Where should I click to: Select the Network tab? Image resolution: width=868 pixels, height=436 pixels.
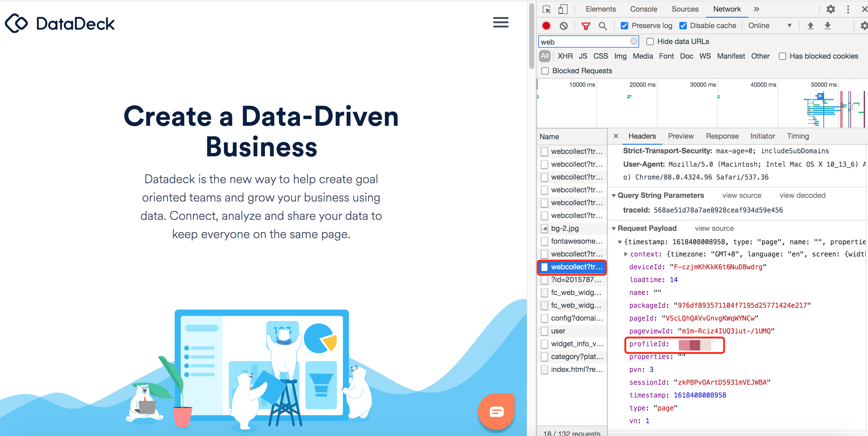pyautogui.click(x=727, y=9)
